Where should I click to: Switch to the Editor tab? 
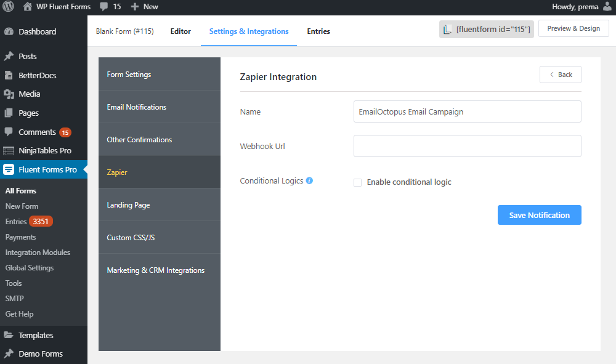pyautogui.click(x=180, y=31)
